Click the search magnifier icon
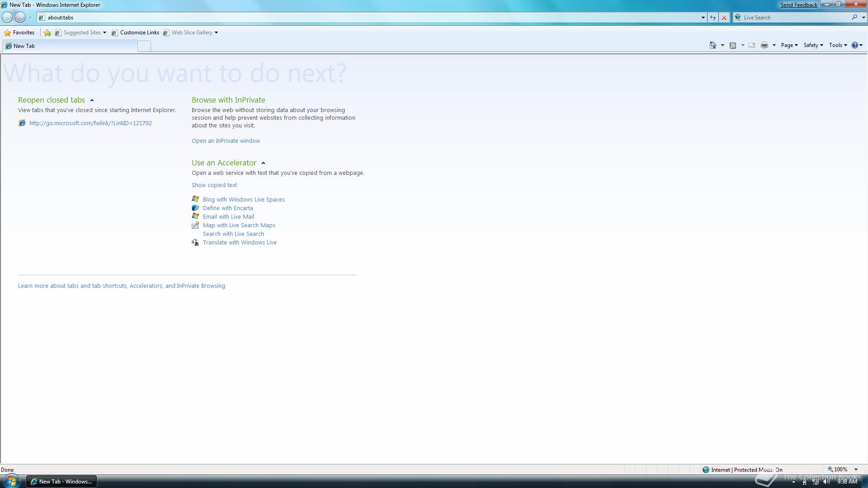 point(854,17)
